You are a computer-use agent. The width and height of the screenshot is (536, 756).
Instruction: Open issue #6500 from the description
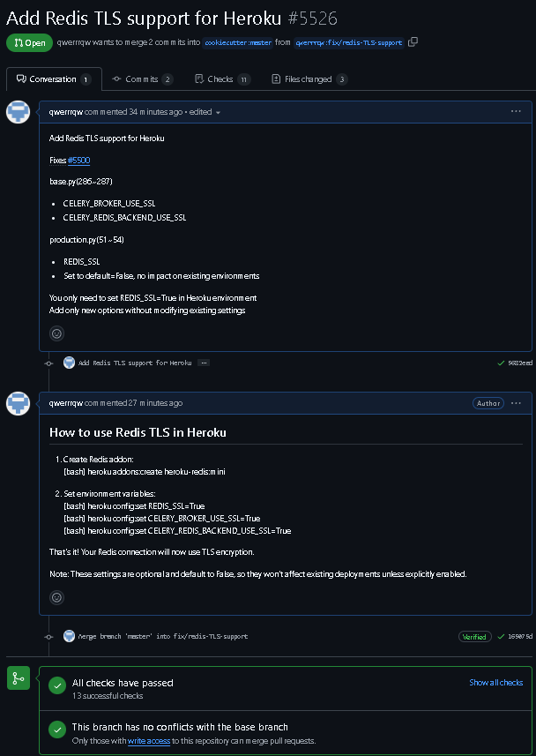tap(78, 160)
